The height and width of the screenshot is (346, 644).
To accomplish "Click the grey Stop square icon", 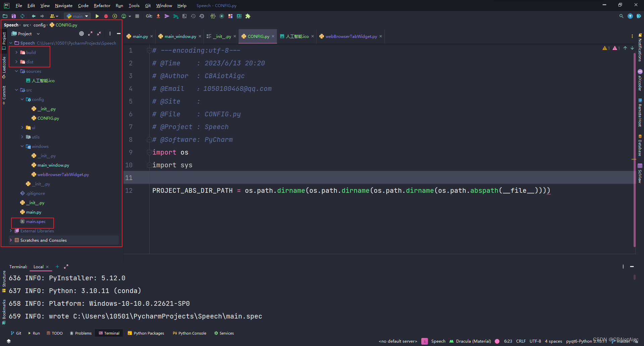I will coord(137,16).
